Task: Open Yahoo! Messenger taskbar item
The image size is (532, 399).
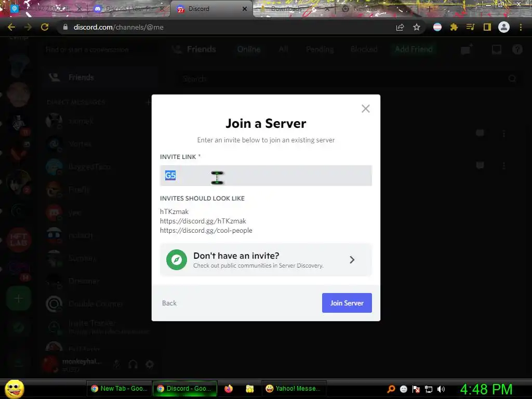Action: pyautogui.click(x=294, y=389)
